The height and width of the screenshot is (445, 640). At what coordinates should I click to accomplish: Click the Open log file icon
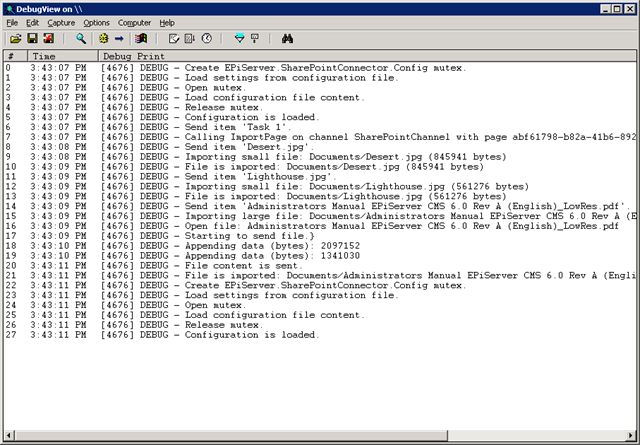pos(15,38)
